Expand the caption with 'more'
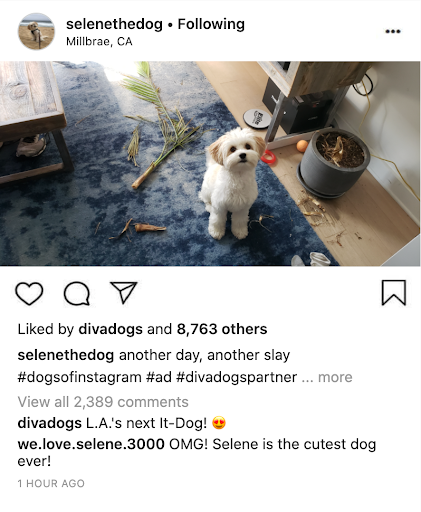The width and height of the screenshot is (421, 512). point(335,377)
